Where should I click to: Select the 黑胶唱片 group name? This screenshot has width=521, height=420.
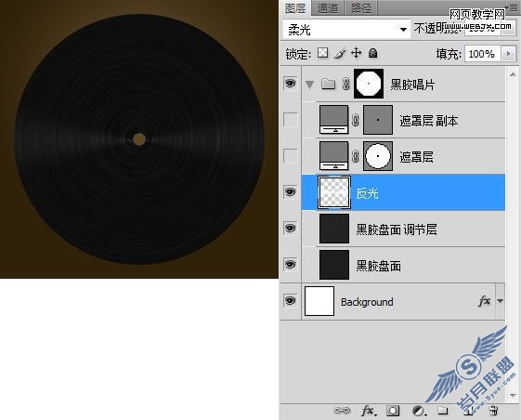[x=412, y=85]
